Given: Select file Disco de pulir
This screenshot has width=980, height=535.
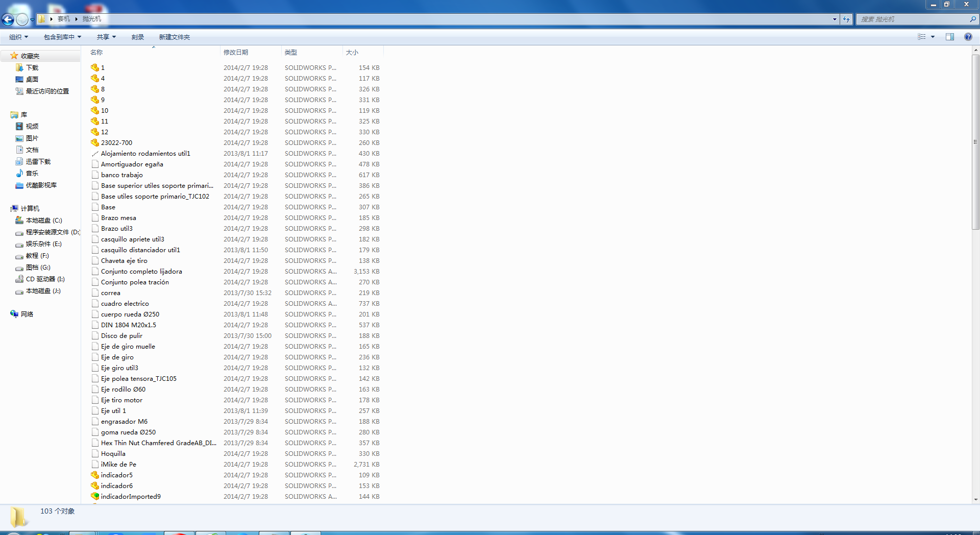Looking at the screenshot, I should tap(121, 335).
